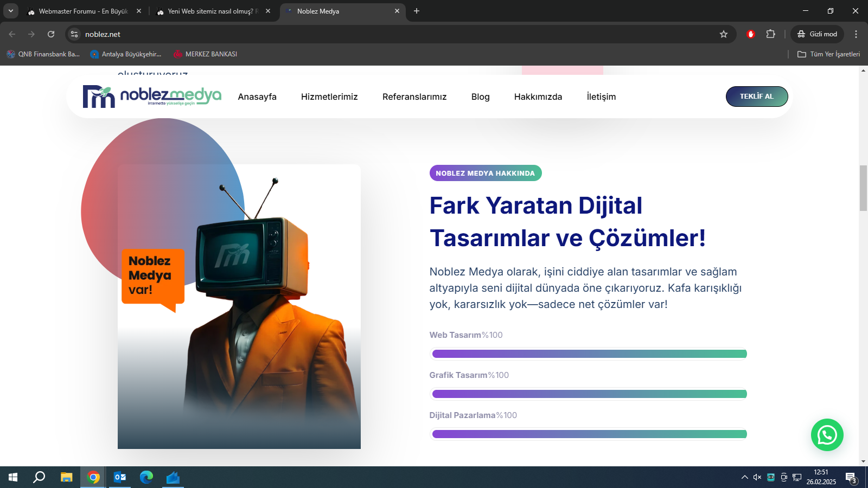Open the notification center icon
The image size is (868, 488).
click(x=851, y=477)
